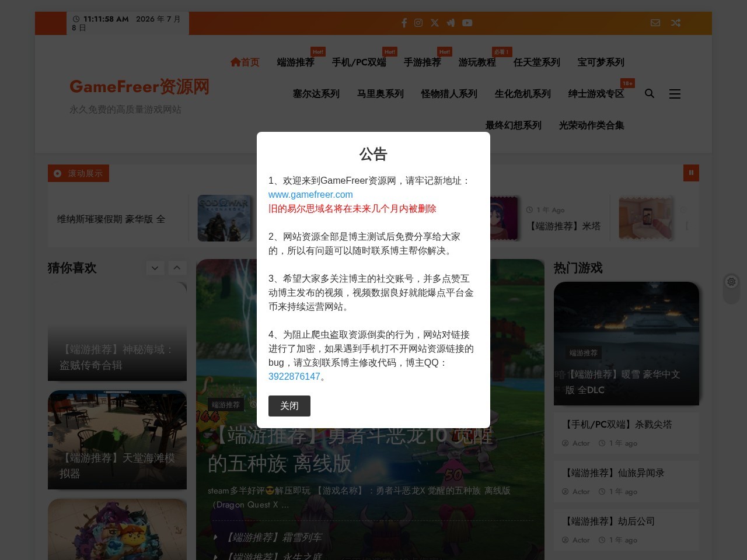Click the shuffle random post icon
Screen dimensions: 747x560
tap(675, 23)
